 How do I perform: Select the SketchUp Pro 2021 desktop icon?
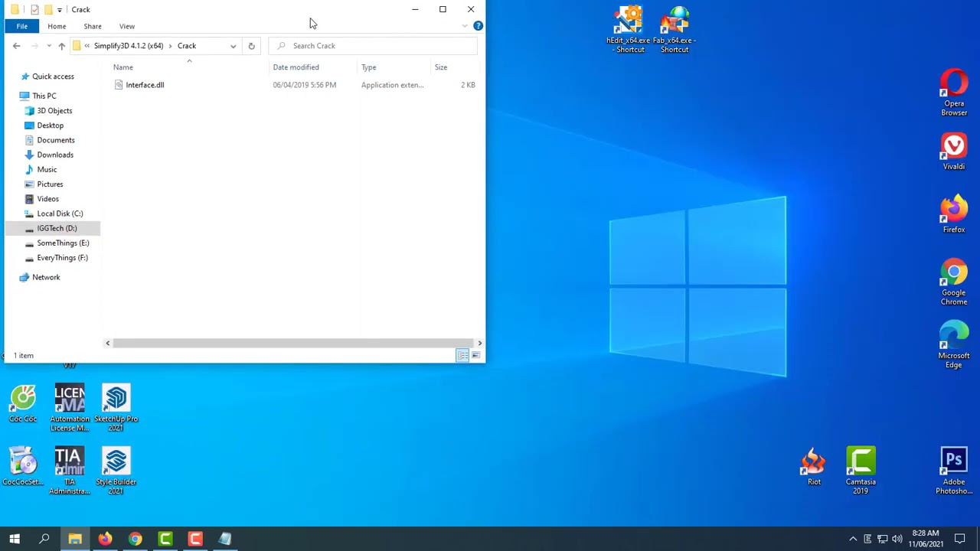[x=116, y=409]
